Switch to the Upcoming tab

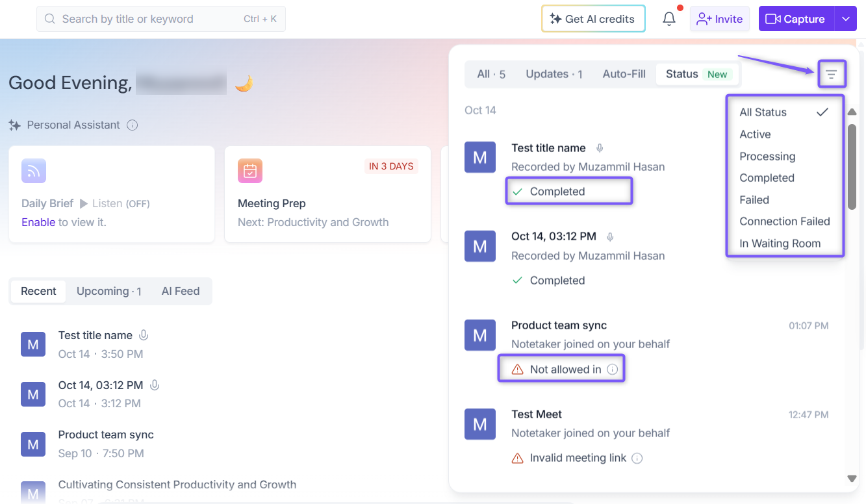tap(109, 292)
